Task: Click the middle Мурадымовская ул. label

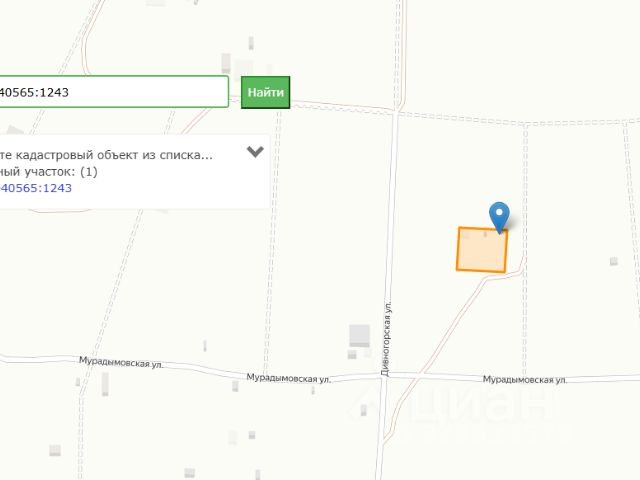Action: 289,378
